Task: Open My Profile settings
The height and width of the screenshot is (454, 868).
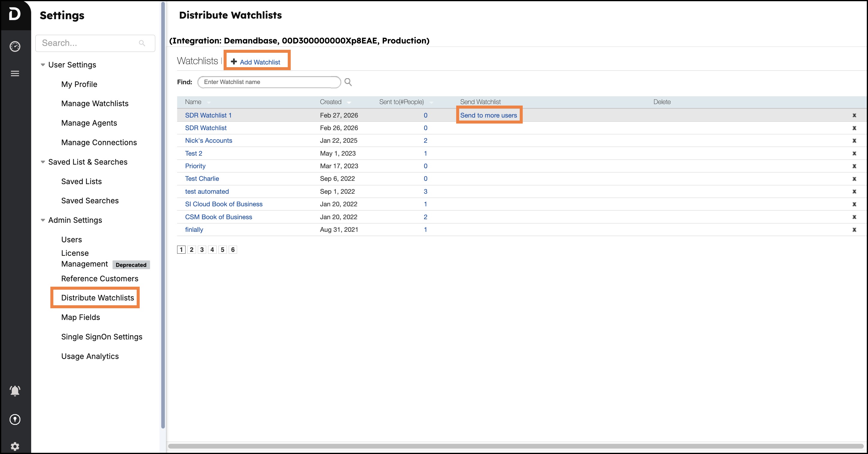Action: coord(79,84)
